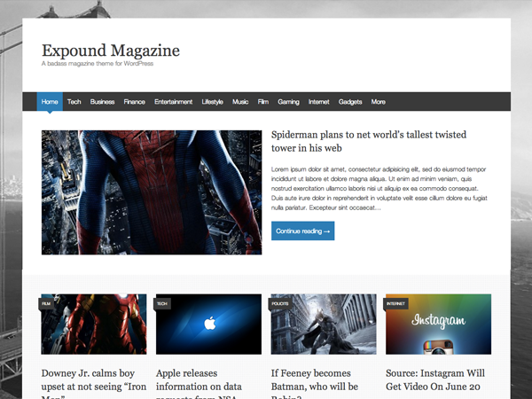The width and height of the screenshot is (532, 399).
Task: Go to the Film section
Action: [263, 102]
